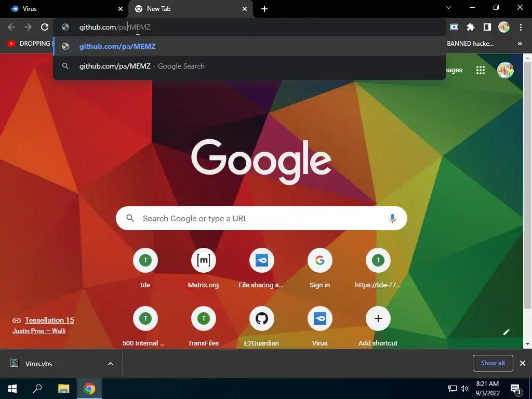Open tde shortcut
532x399 pixels.
point(145,268)
